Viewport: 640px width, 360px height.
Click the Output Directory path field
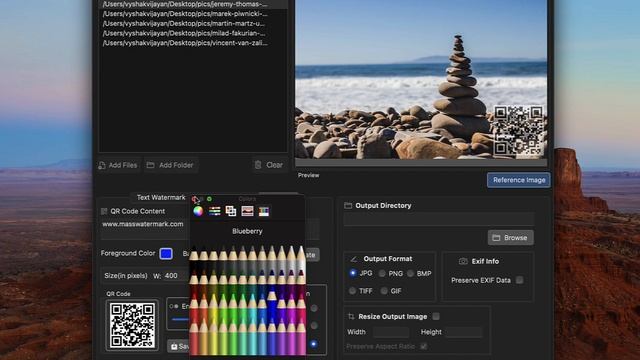tap(439, 219)
